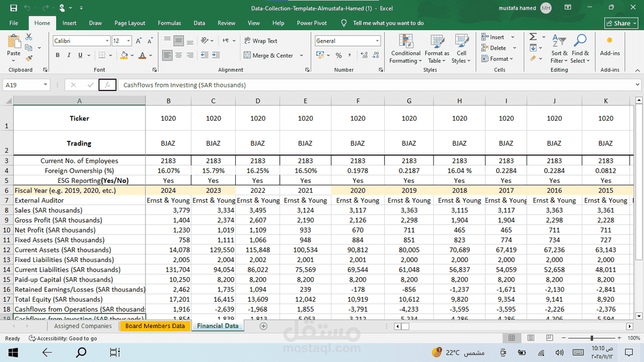Click the zoom slider in the status bar
This screenshot has width=644, height=362.
point(592,338)
